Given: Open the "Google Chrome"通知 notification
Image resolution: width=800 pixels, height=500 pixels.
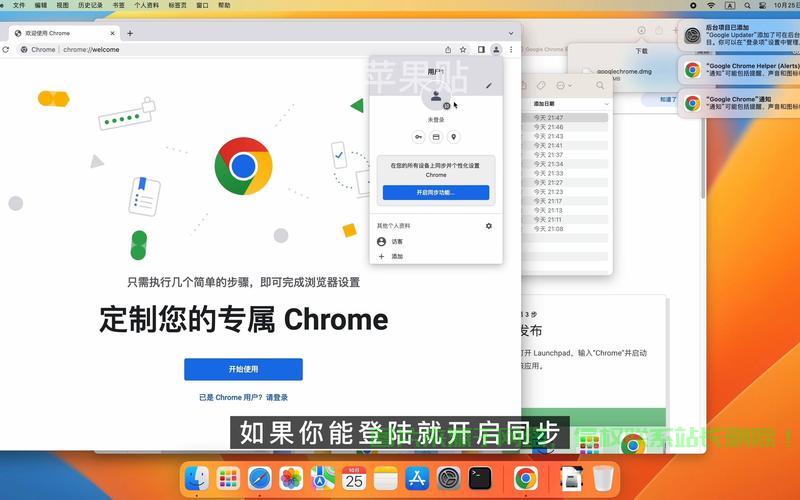Looking at the screenshot, I should [x=739, y=103].
